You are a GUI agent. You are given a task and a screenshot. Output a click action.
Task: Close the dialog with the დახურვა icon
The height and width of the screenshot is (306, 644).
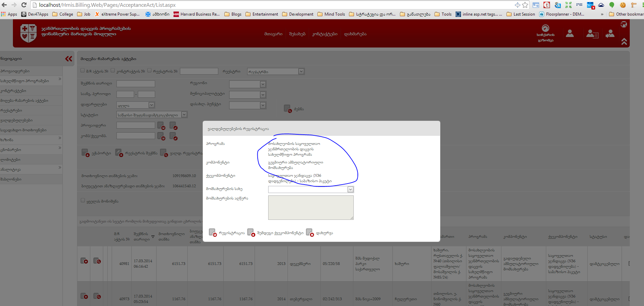[310, 232]
